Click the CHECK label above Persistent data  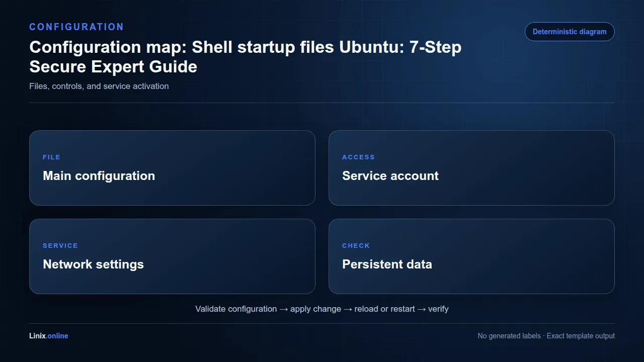tap(356, 246)
